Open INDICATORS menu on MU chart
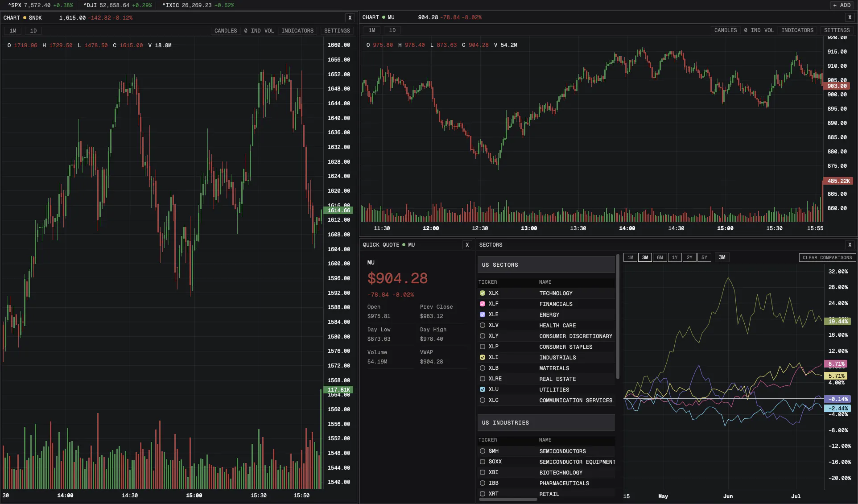 [797, 30]
